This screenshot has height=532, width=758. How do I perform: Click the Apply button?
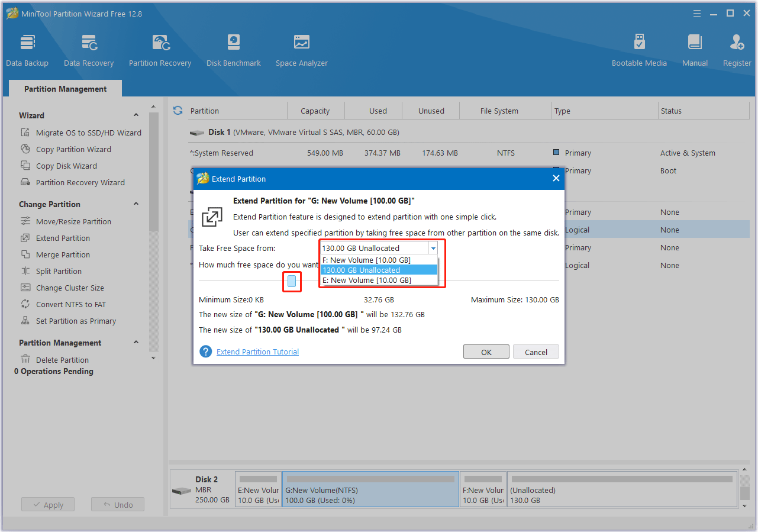coord(48,505)
